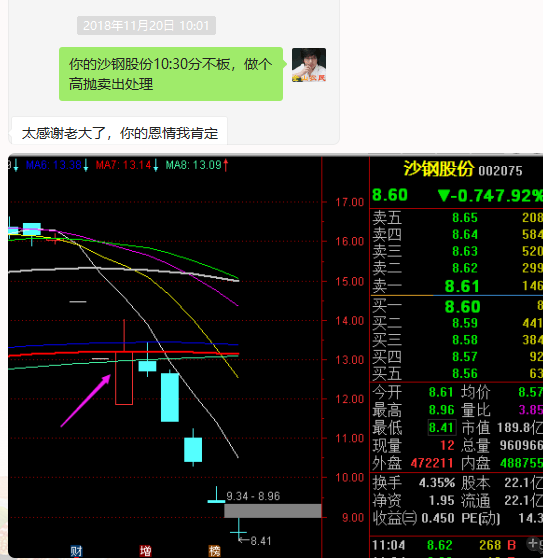Select the 卖一 sell price 8.61 row
This screenshot has height=560, width=543.
tap(457, 286)
